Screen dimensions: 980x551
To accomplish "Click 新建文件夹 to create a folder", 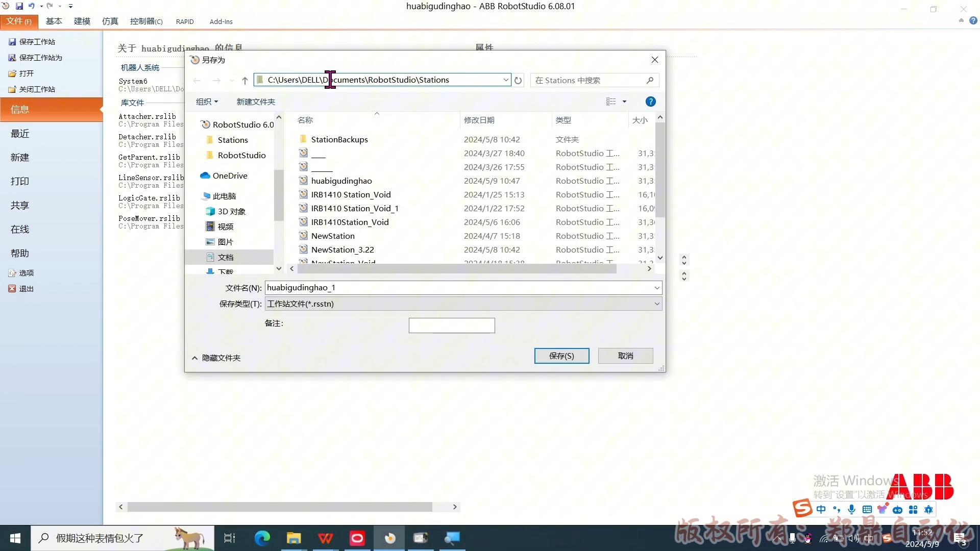I will [256, 102].
